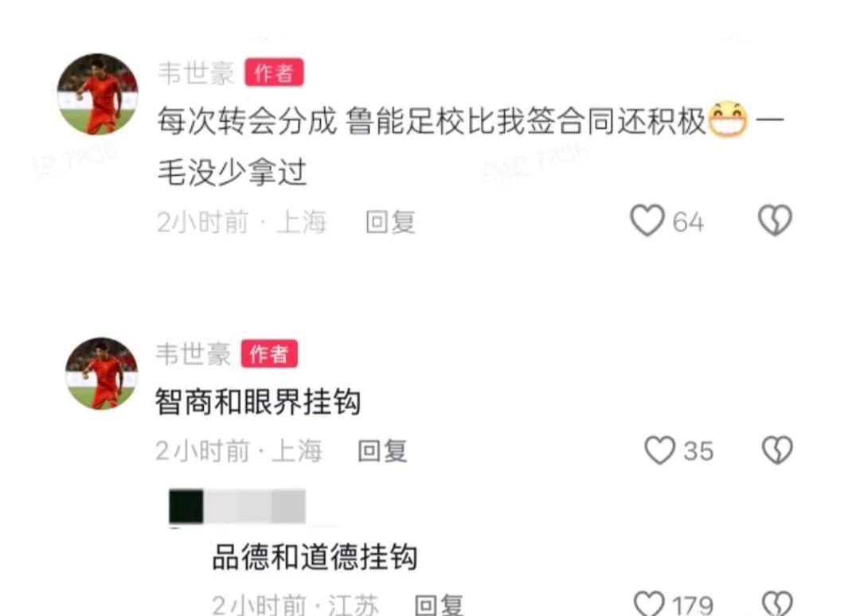Viewport: 860px width, 616px height.
Task: Open 韦世豪's avatar on second comment
Action: 101,373
